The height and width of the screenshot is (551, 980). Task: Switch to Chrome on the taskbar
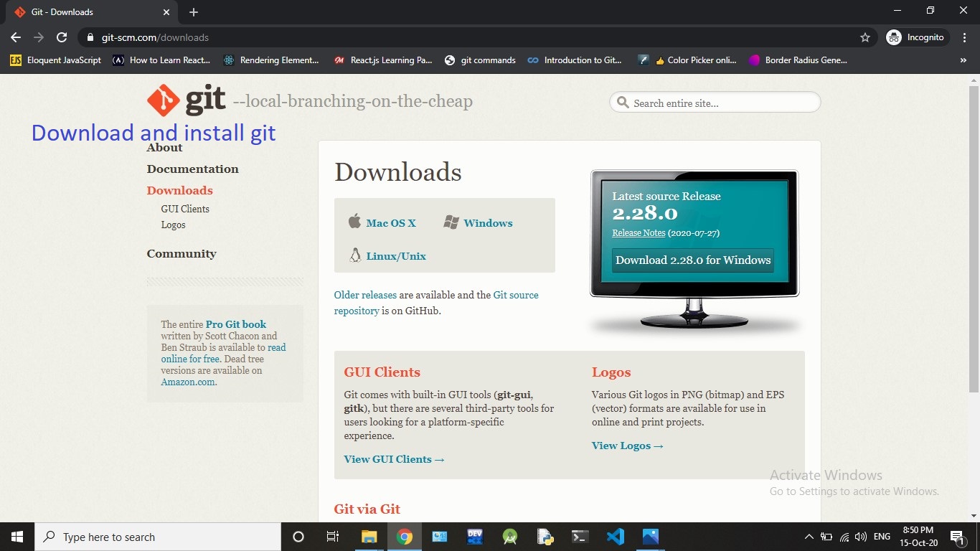(404, 537)
